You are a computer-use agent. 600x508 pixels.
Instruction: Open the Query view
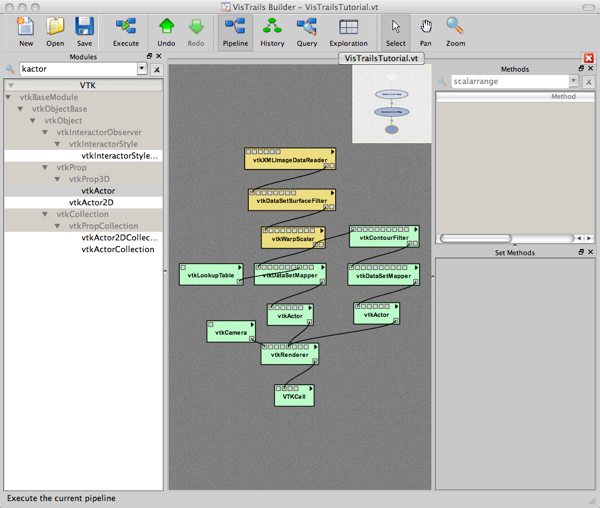tap(307, 32)
